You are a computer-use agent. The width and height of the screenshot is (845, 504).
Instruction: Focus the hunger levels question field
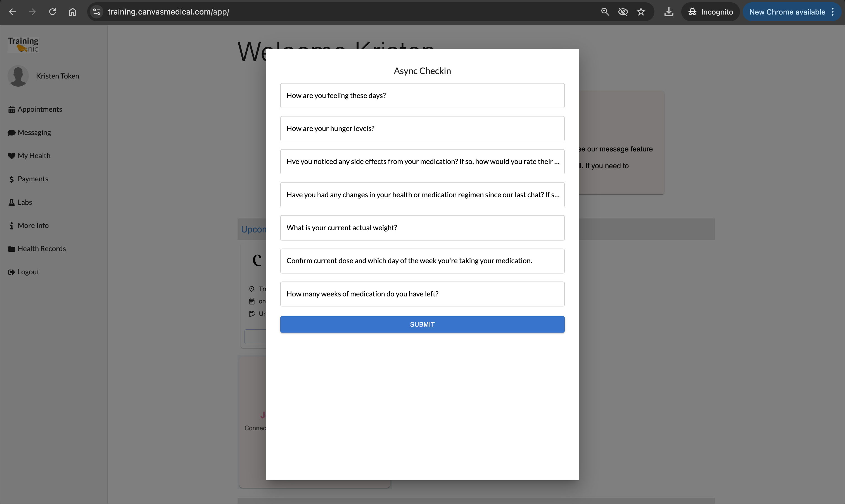coord(422,129)
